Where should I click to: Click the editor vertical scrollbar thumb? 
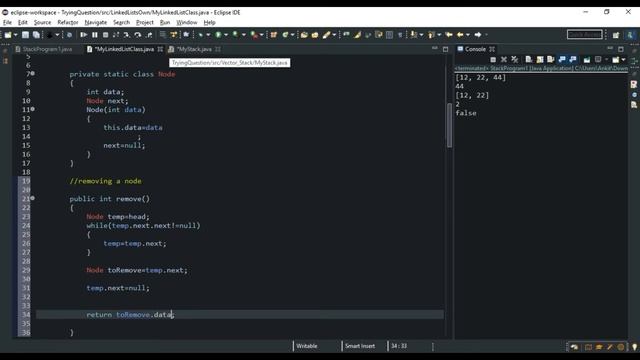449,125
